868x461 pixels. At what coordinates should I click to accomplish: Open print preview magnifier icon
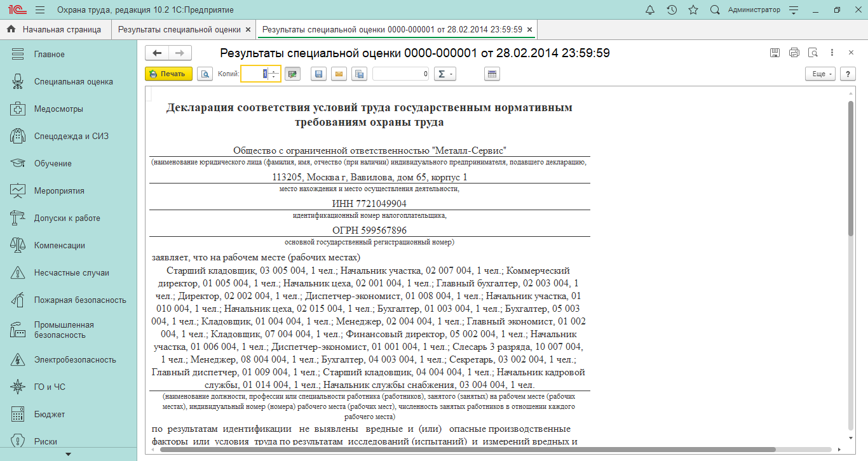pos(205,74)
